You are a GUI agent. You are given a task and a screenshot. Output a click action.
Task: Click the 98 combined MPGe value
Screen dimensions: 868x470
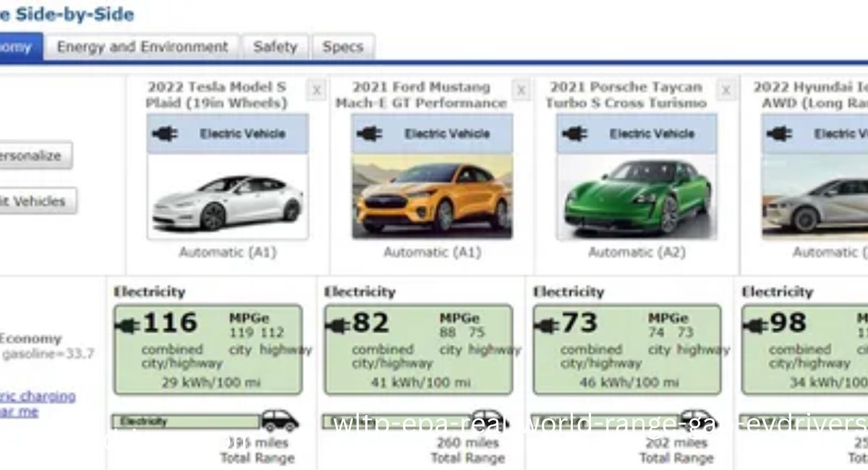click(788, 322)
